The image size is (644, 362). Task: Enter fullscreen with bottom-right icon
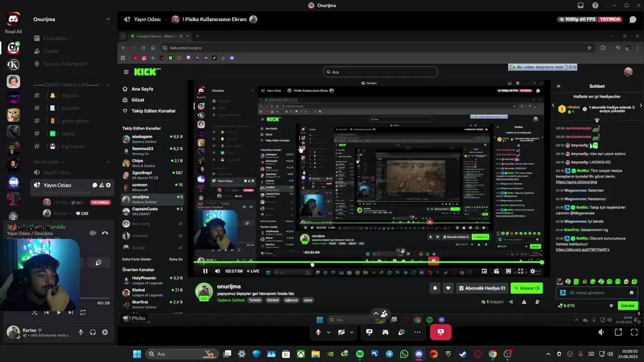(x=634, y=332)
